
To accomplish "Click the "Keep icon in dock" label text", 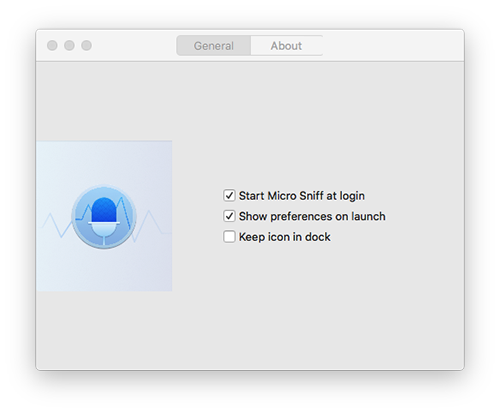I will click(x=285, y=237).
